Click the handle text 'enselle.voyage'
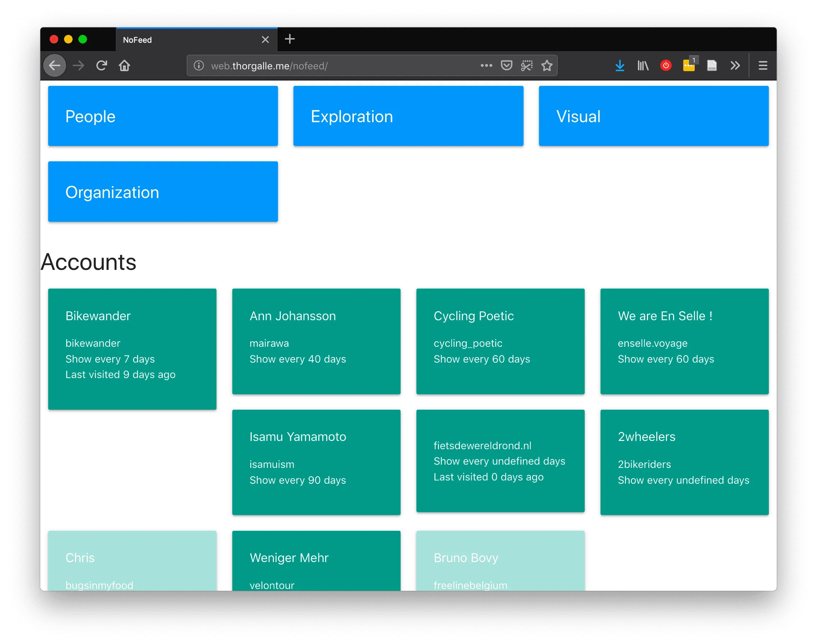 point(653,343)
